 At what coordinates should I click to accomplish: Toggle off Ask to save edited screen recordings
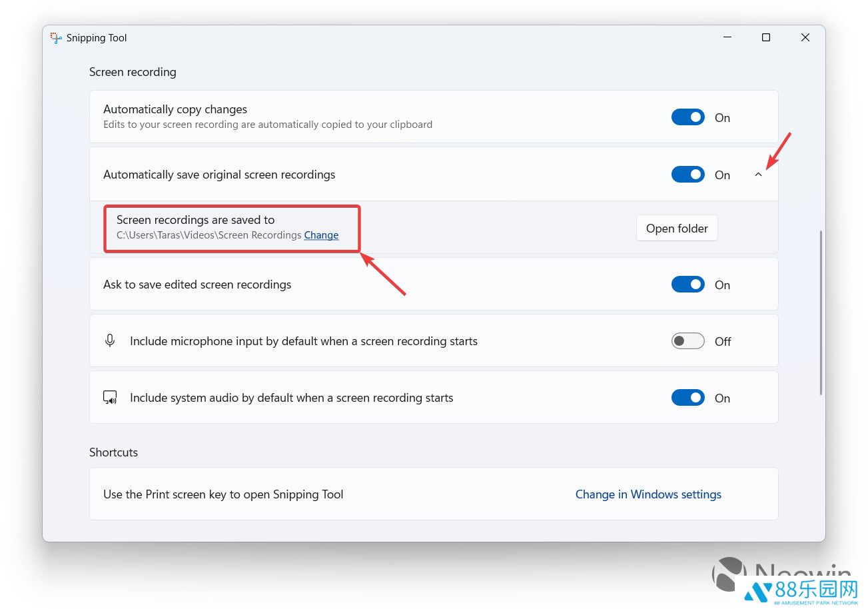pyautogui.click(x=687, y=285)
